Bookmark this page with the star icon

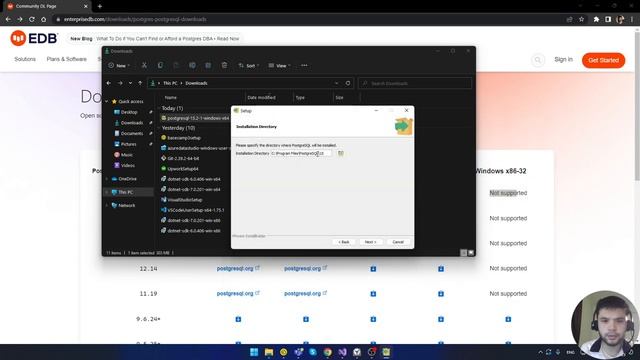point(582,19)
